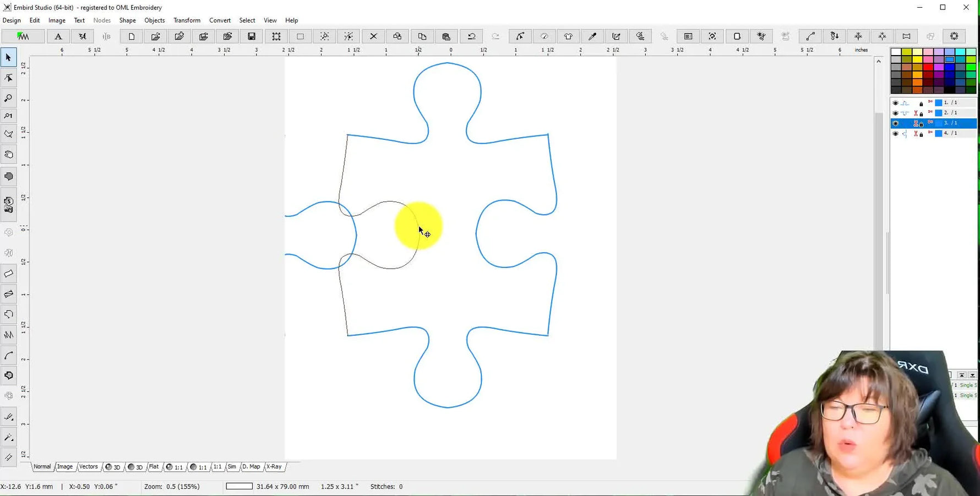The height and width of the screenshot is (496, 980).
Task: Switch to the Vectors view tab
Action: [89, 467]
